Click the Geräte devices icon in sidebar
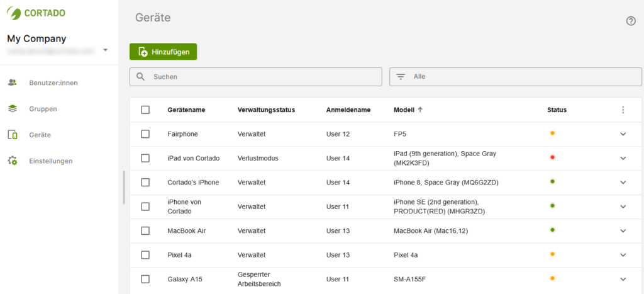Screen dimensions: 644x294 [13, 135]
